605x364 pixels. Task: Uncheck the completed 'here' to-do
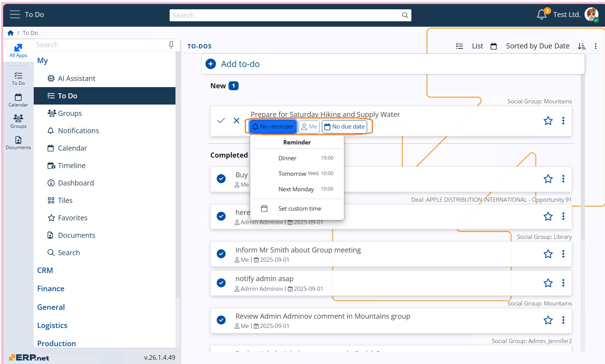(x=221, y=216)
